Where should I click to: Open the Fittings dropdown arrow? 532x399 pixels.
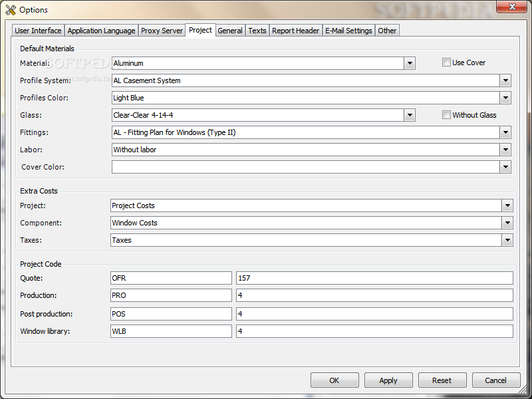point(505,132)
